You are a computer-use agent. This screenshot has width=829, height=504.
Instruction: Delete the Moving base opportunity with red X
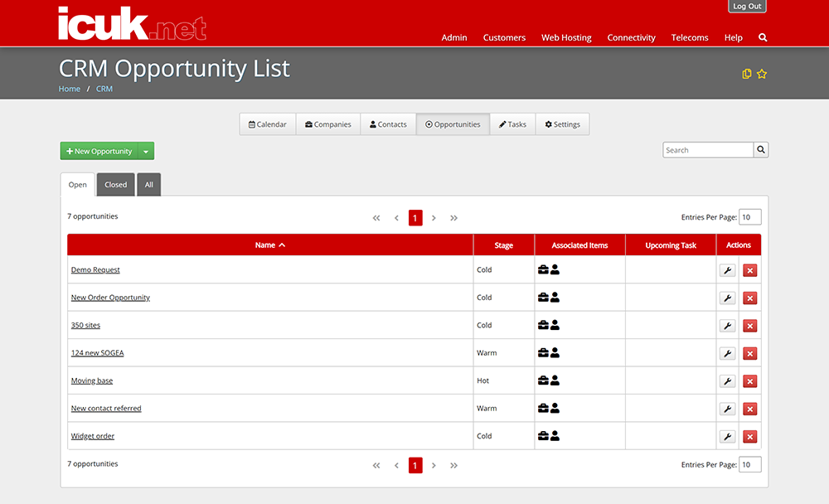(x=749, y=381)
